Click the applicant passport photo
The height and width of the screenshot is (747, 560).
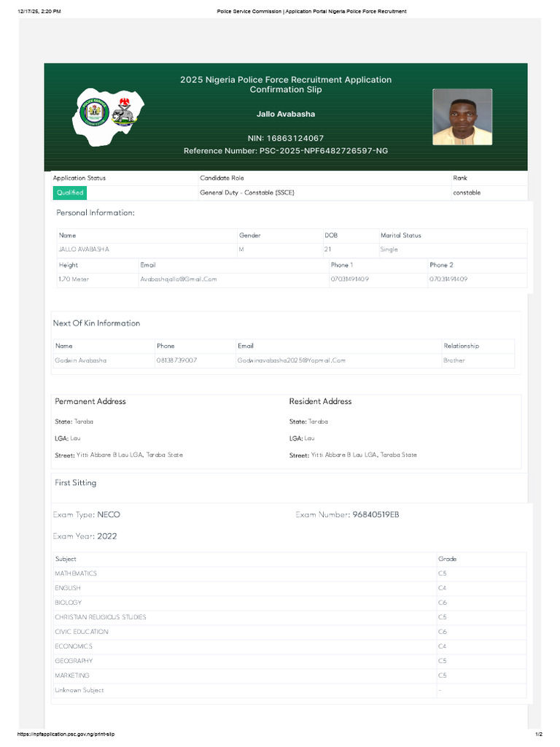[462, 117]
